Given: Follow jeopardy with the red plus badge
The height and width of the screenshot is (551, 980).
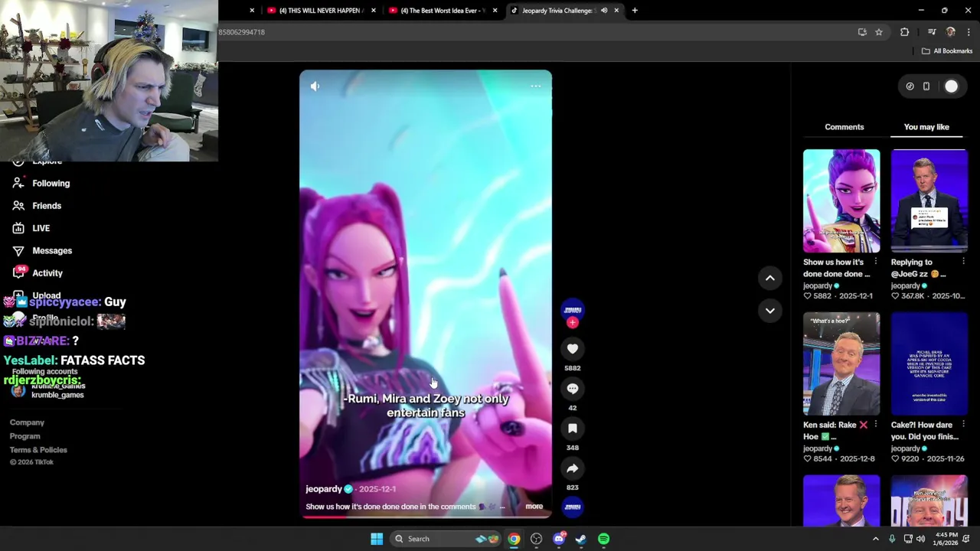Looking at the screenshot, I should (572, 323).
